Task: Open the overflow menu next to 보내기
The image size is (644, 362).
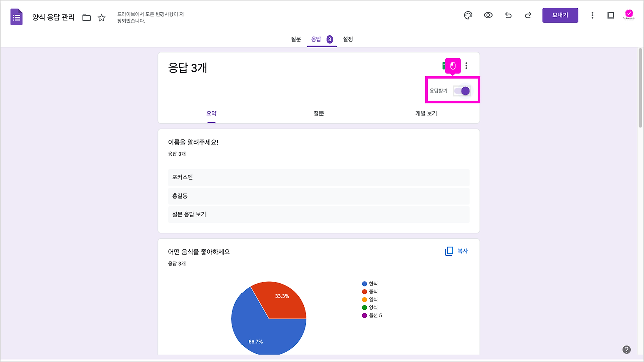Action: tap(592, 15)
